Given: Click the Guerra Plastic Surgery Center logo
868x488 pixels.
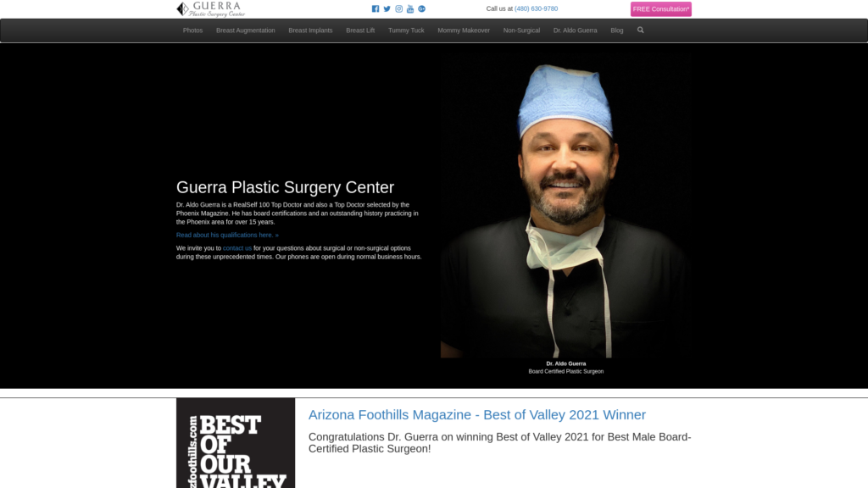Looking at the screenshot, I should pos(210,8).
